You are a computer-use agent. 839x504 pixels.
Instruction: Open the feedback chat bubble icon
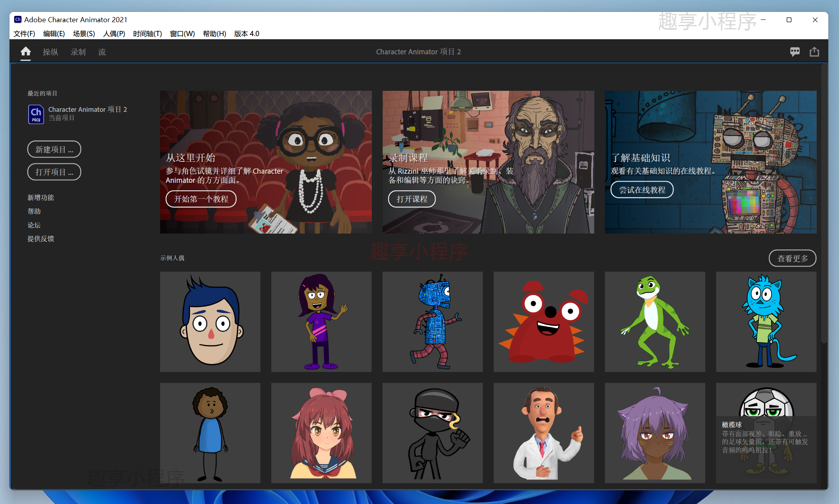[x=795, y=52]
